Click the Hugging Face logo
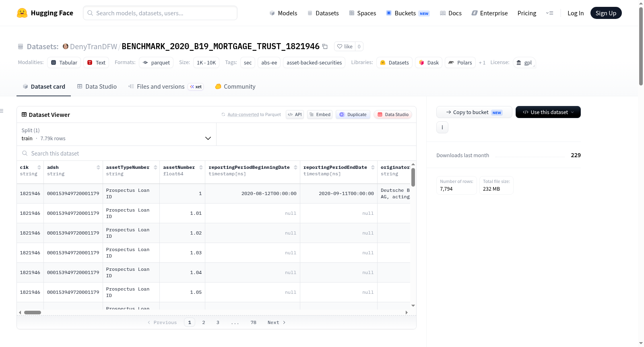Screen dimensions: 644x347 (x=45, y=13)
